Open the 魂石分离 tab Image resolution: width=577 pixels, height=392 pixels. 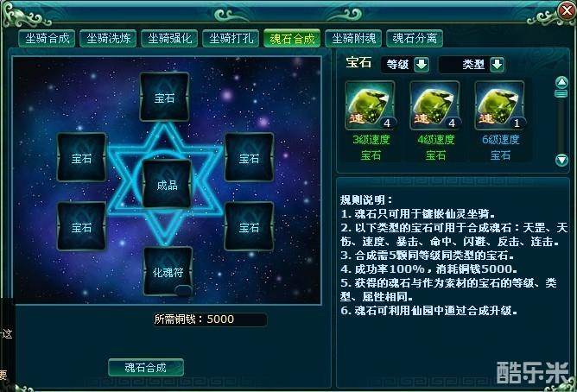click(415, 38)
